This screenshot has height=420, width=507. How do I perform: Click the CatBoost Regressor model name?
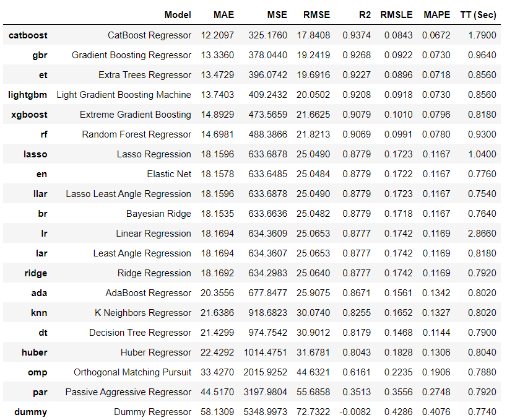(149, 35)
